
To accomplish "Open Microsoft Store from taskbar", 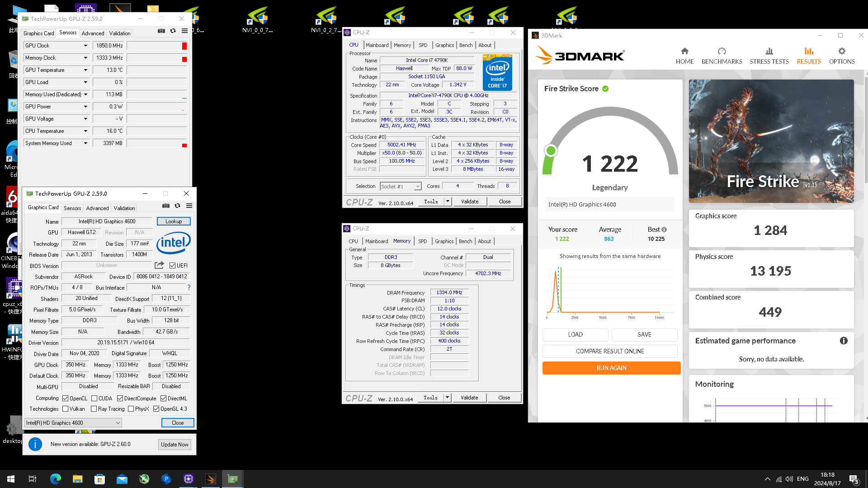I will pos(99,479).
